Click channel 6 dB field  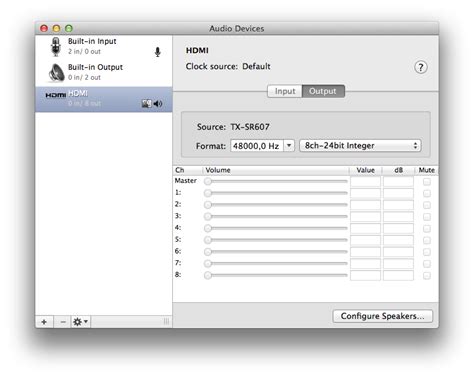click(x=398, y=252)
